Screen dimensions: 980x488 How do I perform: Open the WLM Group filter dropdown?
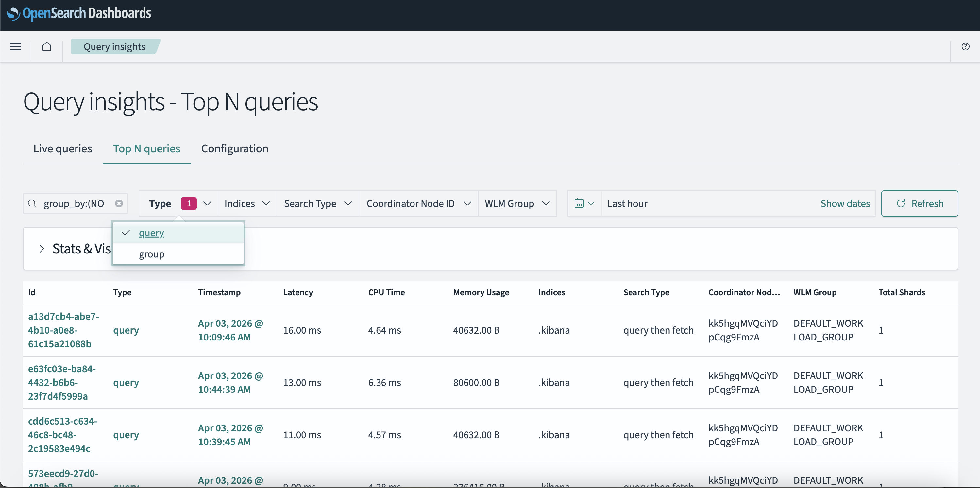click(517, 204)
